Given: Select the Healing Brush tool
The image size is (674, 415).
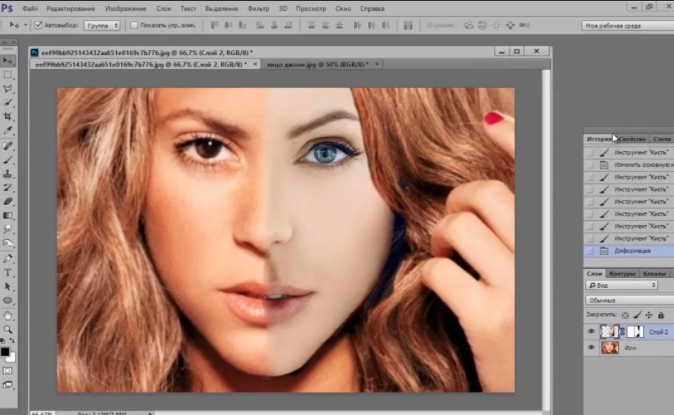Looking at the screenshot, I should pos(8,146).
